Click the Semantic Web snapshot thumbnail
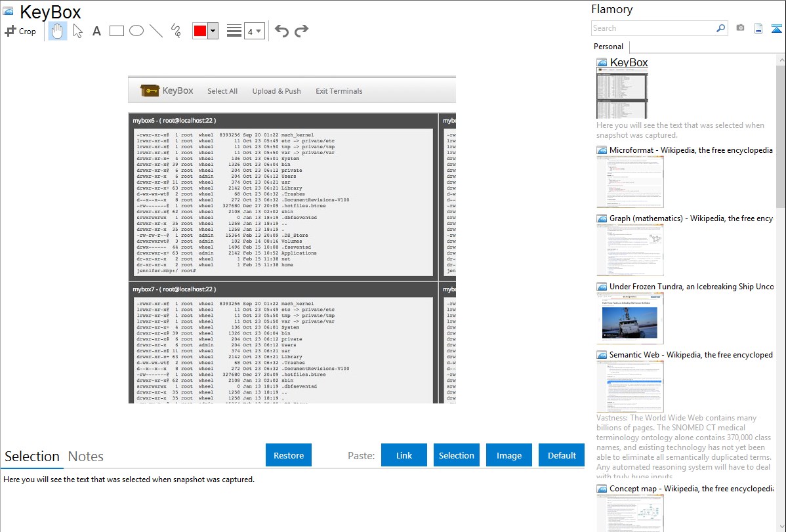This screenshot has height=532, width=786. [x=630, y=386]
